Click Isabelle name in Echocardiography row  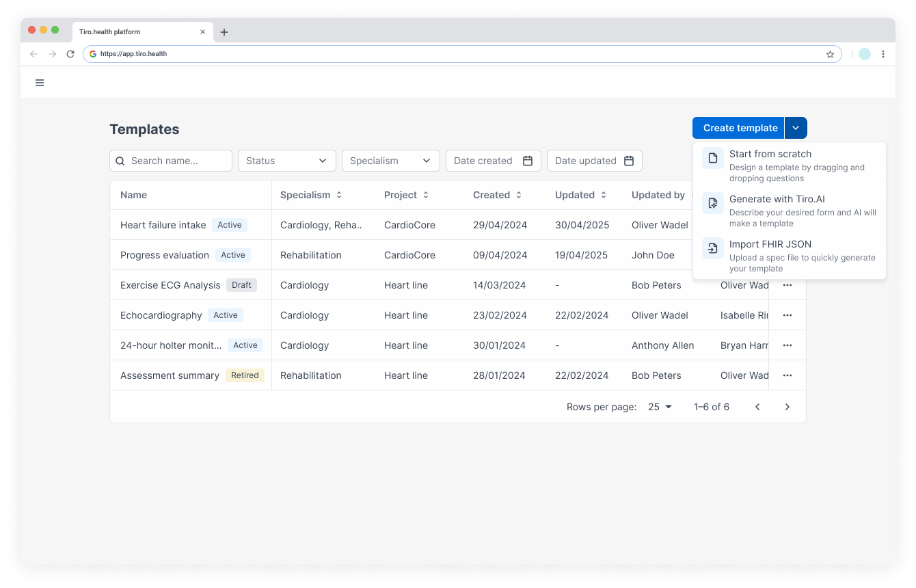(x=744, y=315)
